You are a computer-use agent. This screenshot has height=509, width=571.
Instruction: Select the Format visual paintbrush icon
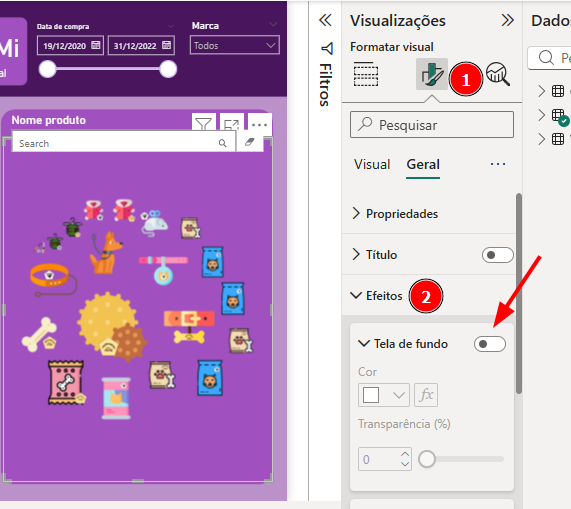click(432, 74)
